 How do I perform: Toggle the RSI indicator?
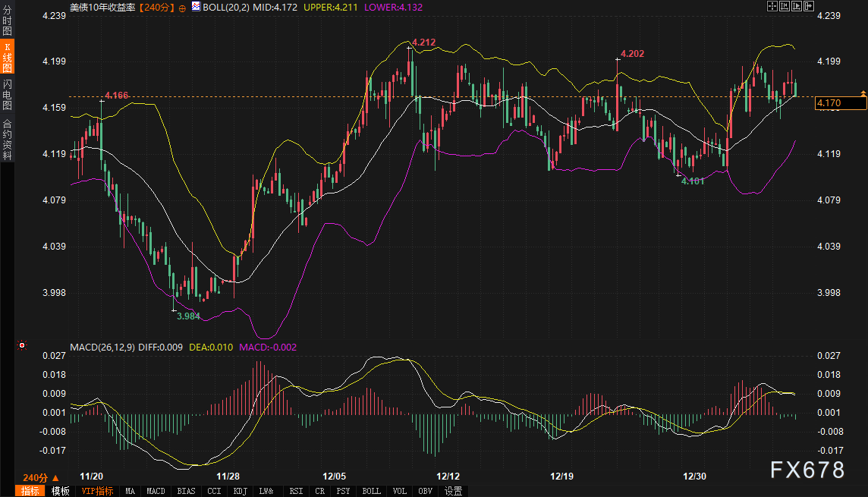click(296, 491)
